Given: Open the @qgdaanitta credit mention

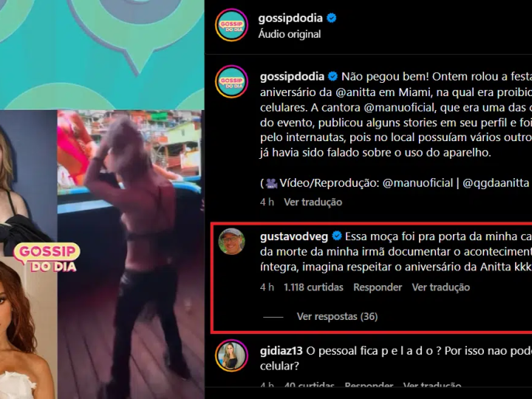Looking at the screenshot, I should coord(496,183).
